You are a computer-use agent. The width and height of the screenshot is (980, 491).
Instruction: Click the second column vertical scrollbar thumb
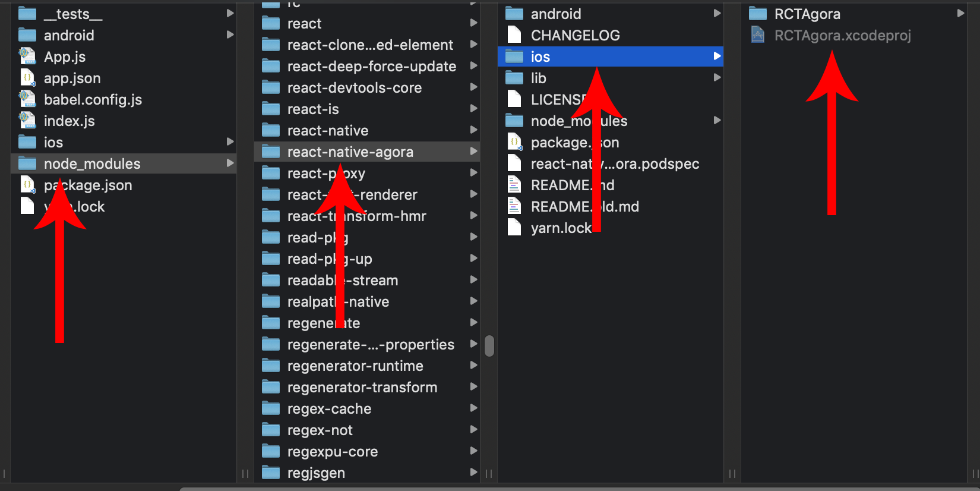coord(489,346)
